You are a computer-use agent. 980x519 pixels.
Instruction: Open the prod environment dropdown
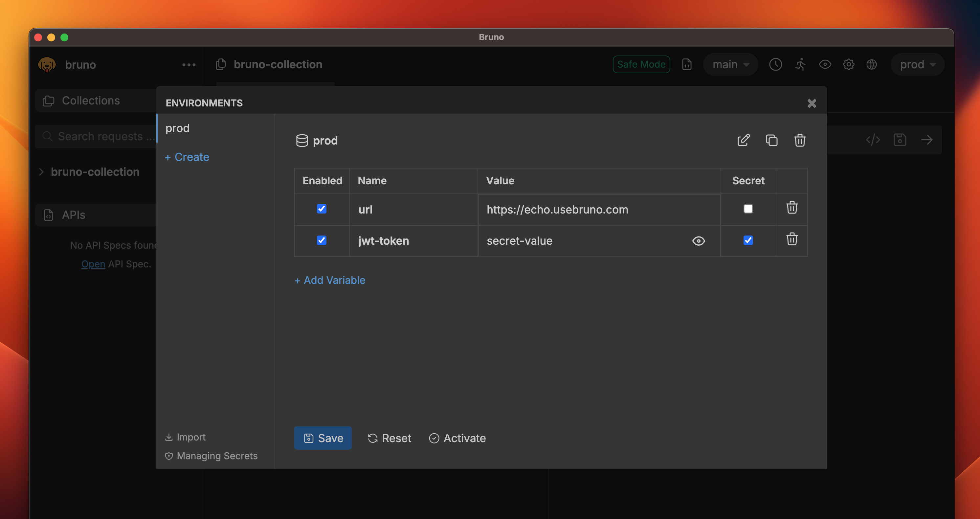(917, 64)
